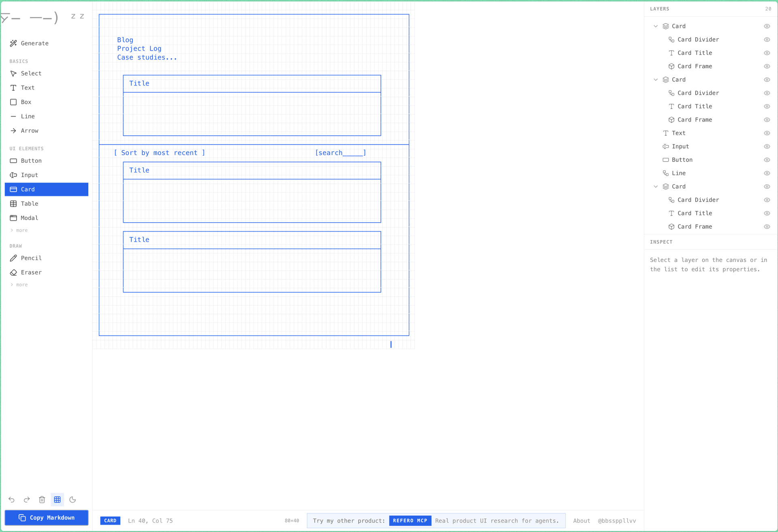778x532 pixels.
Task: Select the Modal element tool
Action: pyautogui.click(x=29, y=217)
